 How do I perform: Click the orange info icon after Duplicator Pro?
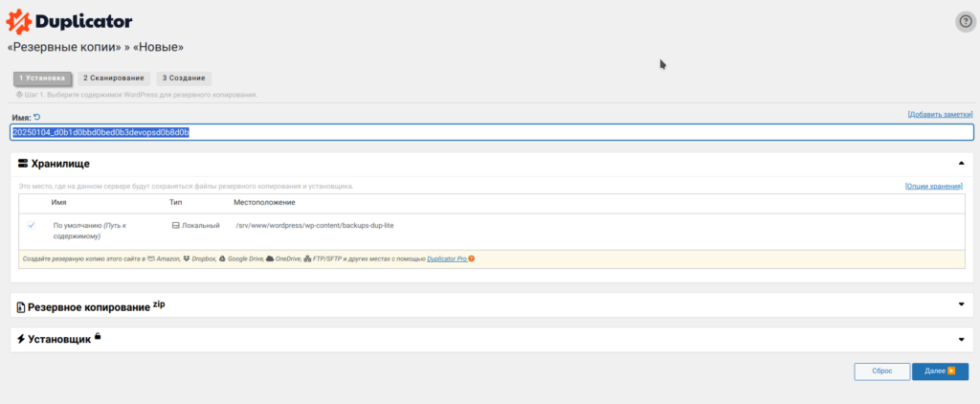[472, 258]
